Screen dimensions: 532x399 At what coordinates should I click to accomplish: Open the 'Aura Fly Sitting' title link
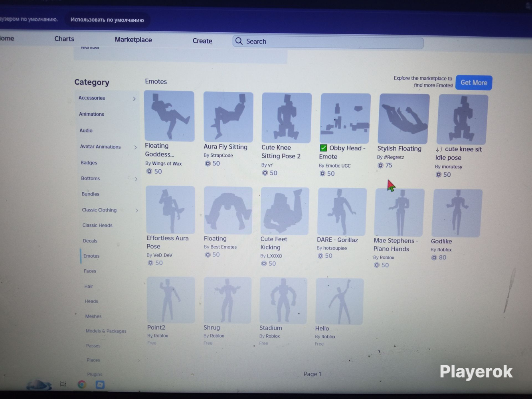[x=225, y=147]
